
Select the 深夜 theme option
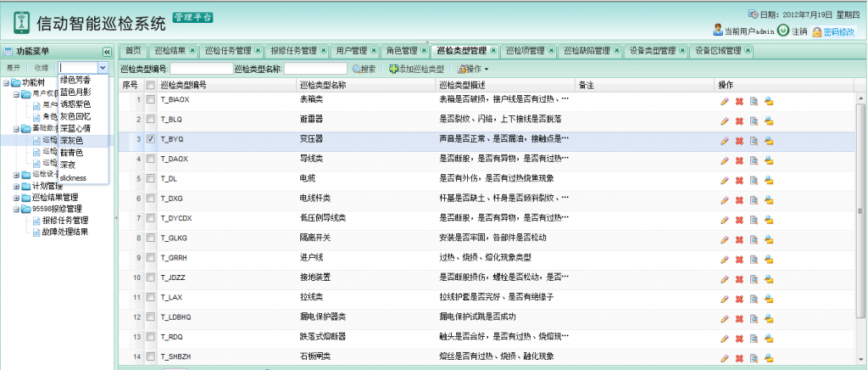point(83,165)
